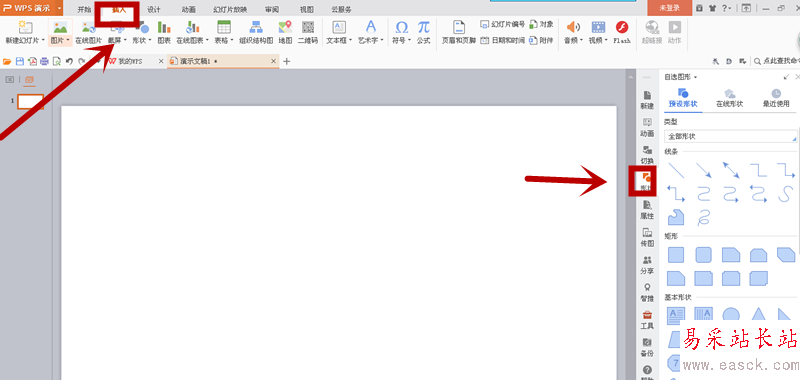Select the 在线形状 panel tab
Viewport: 800px width, 380px height.
730,98
